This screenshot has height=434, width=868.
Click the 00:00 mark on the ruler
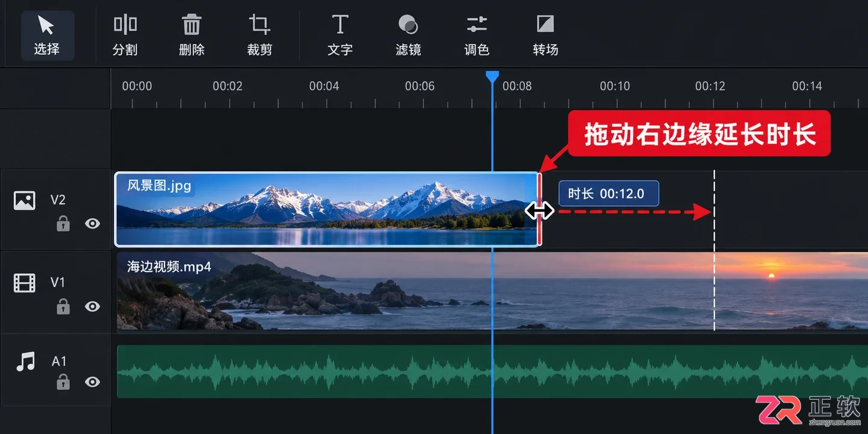tap(137, 86)
